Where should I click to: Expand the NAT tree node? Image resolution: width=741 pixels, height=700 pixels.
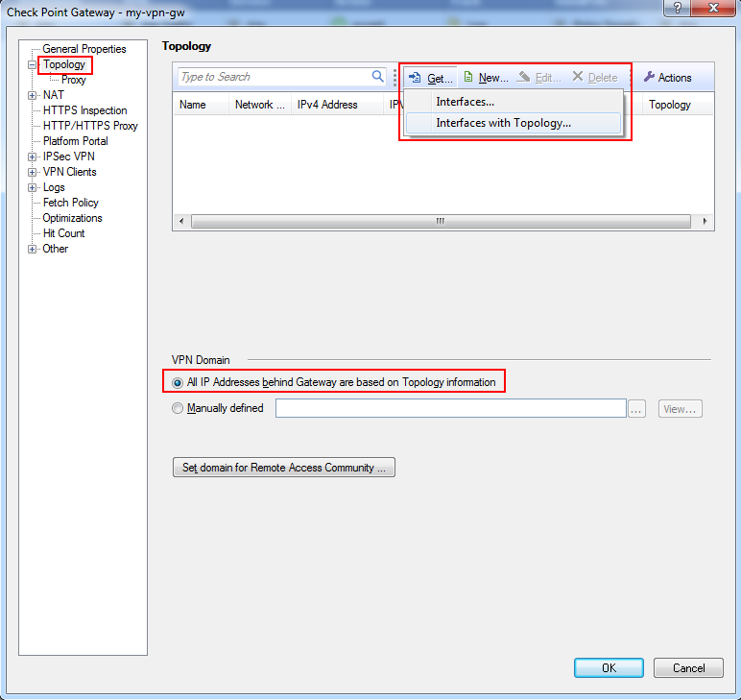click(x=32, y=95)
